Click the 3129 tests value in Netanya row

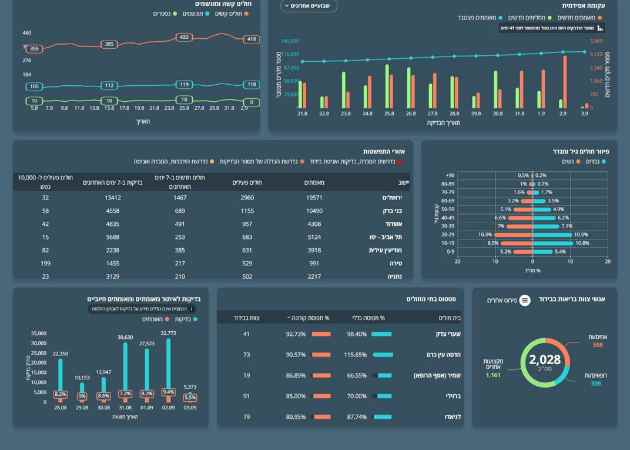pyautogui.click(x=112, y=276)
